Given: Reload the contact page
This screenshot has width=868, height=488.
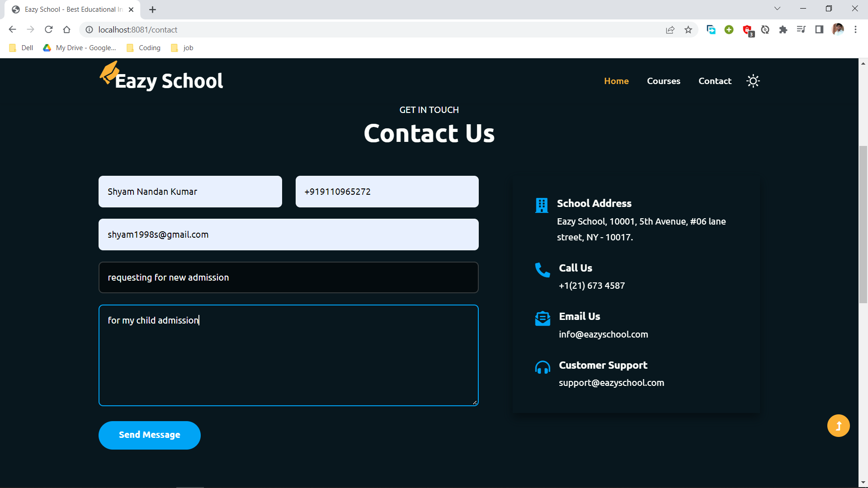Looking at the screenshot, I should click(x=48, y=29).
